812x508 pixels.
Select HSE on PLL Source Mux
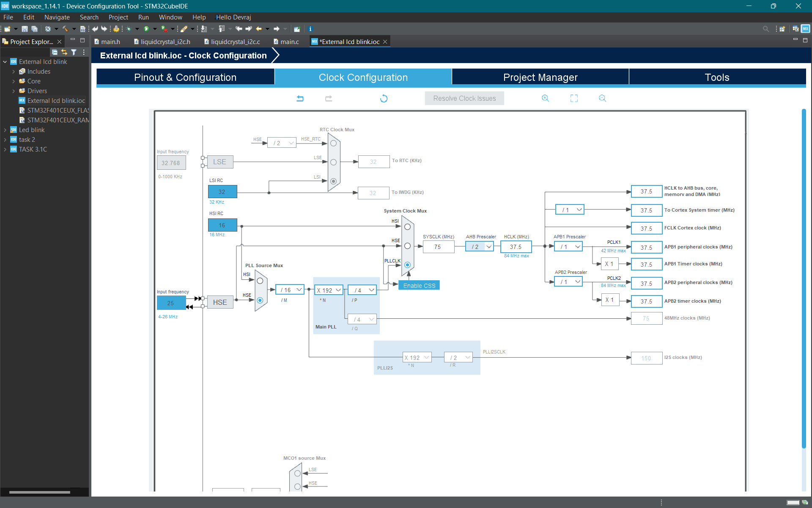pos(260,300)
